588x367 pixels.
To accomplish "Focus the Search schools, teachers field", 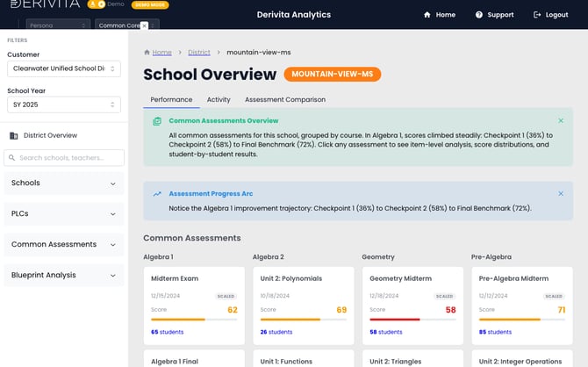I will [64, 158].
